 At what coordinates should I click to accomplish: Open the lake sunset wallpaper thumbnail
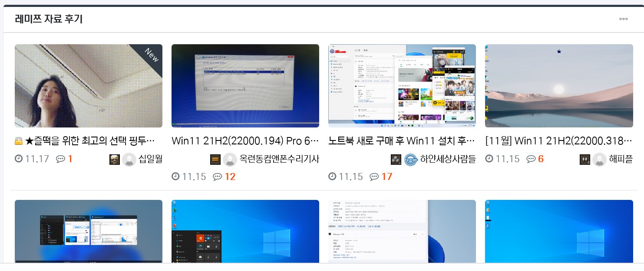tap(558, 86)
